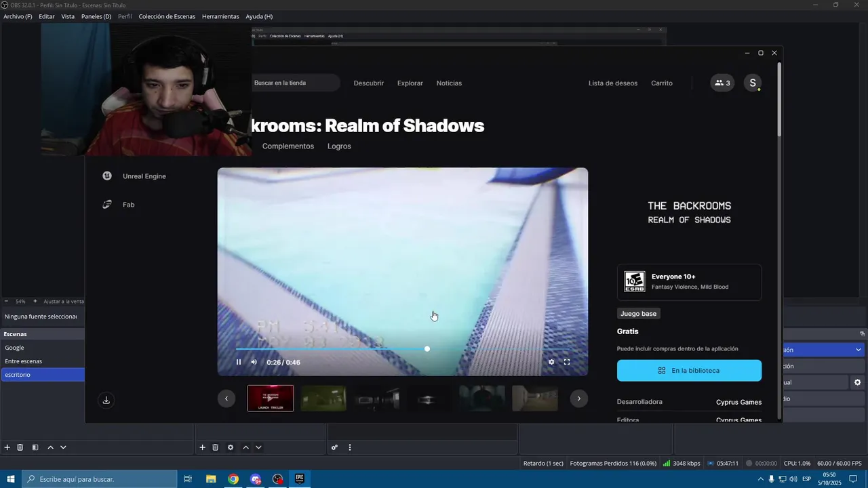The image size is (868, 488).
Task: Open Editar menu
Action: coord(47,16)
